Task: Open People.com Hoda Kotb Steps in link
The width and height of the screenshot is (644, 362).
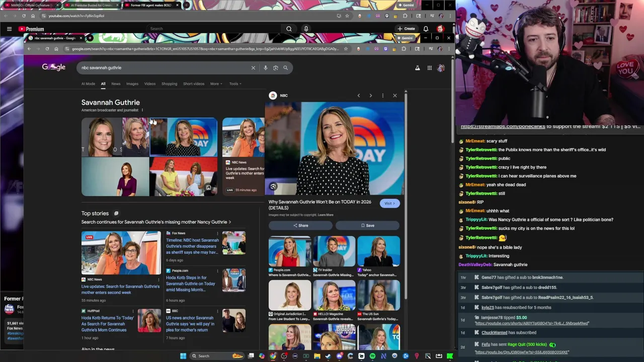Action: [x=191, y=284]
